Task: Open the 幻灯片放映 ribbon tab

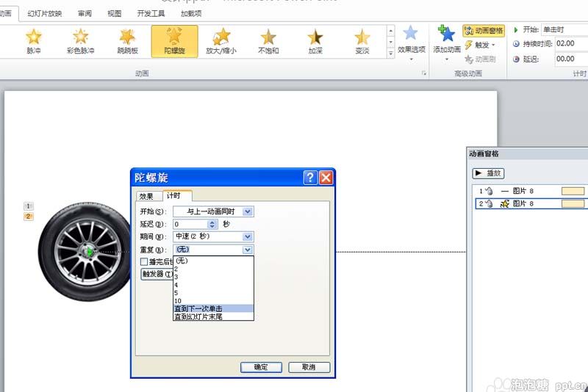Action: 45,13
